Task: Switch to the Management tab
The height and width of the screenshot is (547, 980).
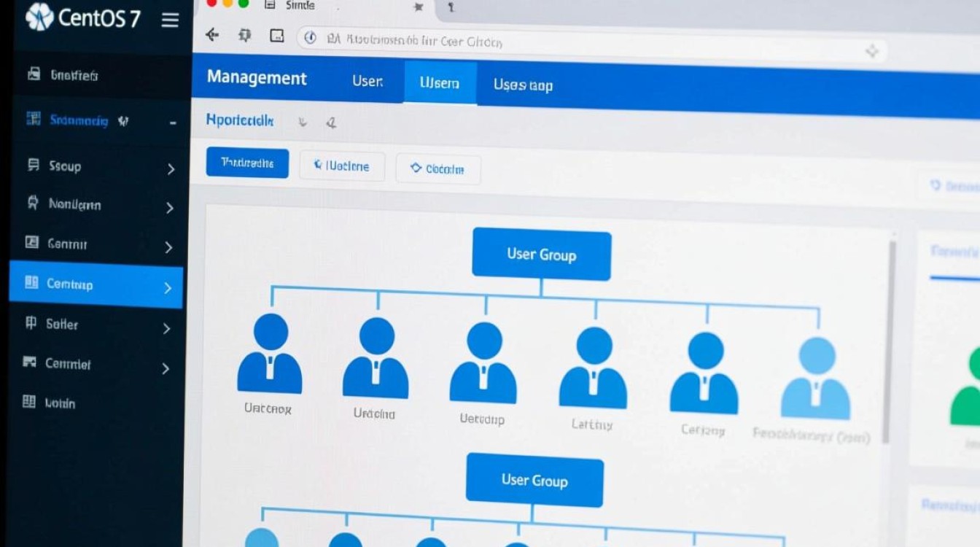Action: click(257, 78)
